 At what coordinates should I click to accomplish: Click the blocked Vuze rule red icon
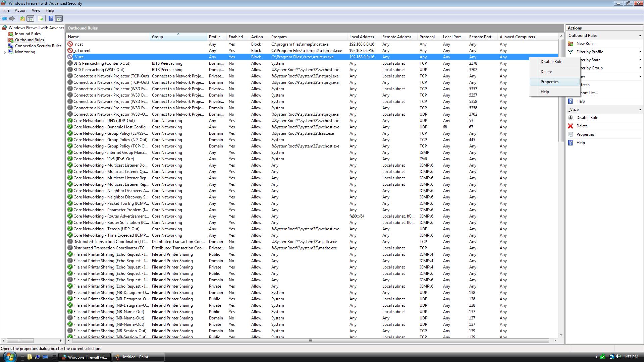pyautogui.click(x=70, y=57)
